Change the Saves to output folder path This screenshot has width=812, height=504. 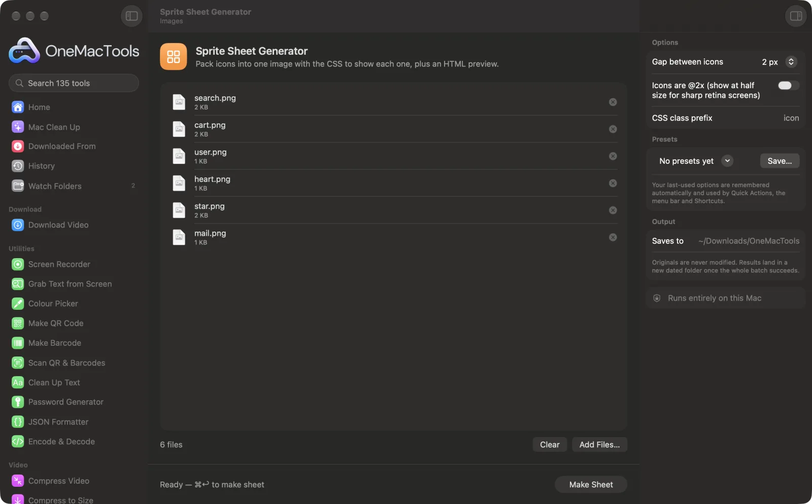[749, 241]
